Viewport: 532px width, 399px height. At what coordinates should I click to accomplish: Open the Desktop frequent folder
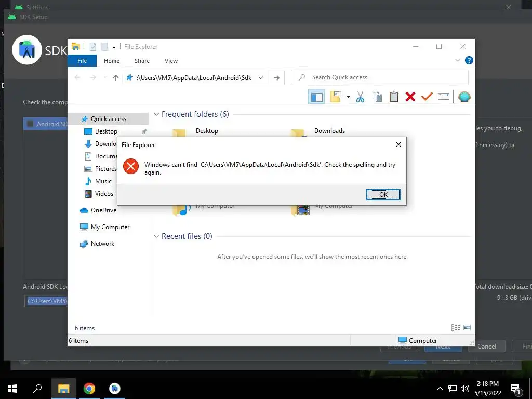click(x=207, y=131)
